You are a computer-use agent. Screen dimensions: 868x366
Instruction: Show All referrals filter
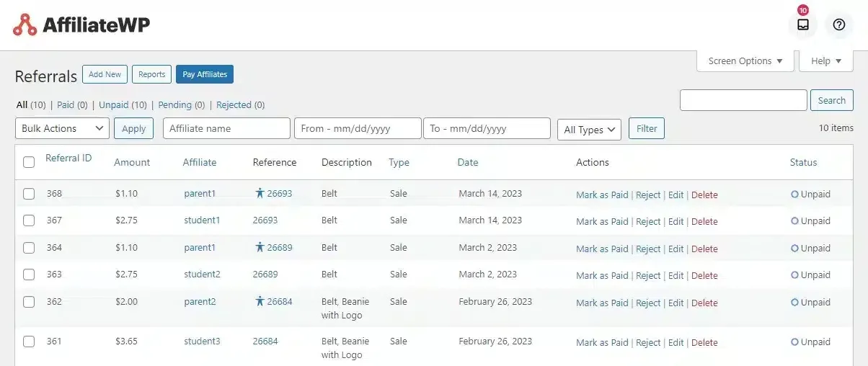[x=22, y=104]
